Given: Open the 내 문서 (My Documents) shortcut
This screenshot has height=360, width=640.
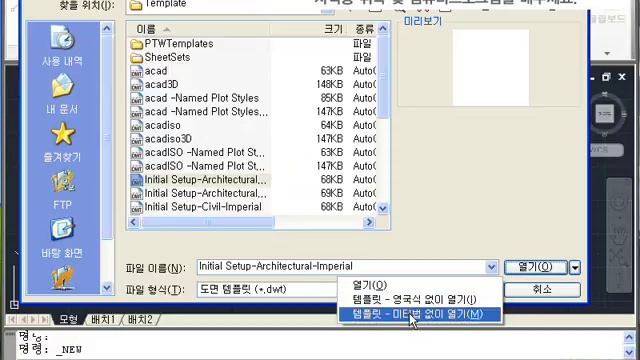Looking at the screenshot, I should [x=62, y=93].
